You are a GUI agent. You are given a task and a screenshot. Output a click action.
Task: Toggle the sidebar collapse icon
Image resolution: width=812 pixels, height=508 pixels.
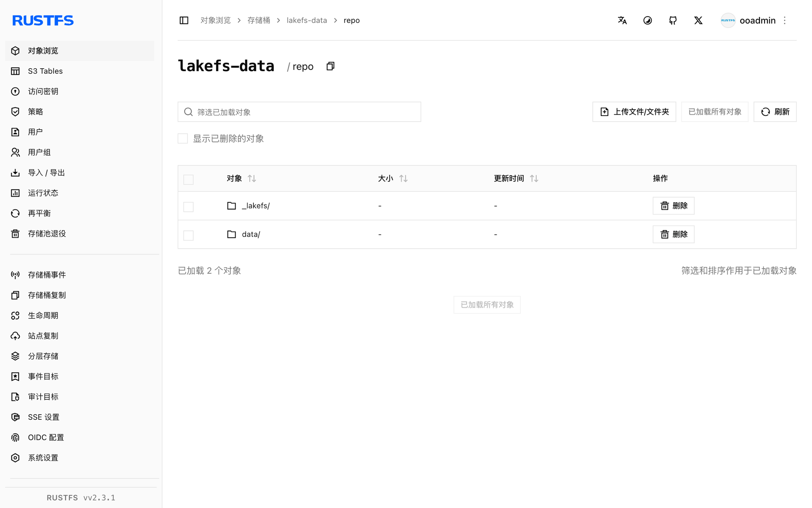click(184, 20)
